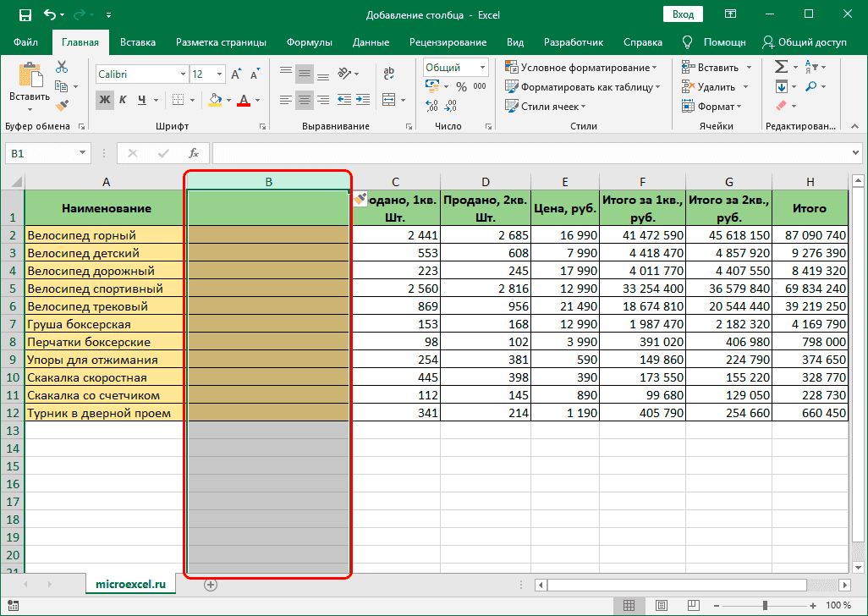Enable text wrap with переносить текст
868x616 pixels.
[388, 73]
